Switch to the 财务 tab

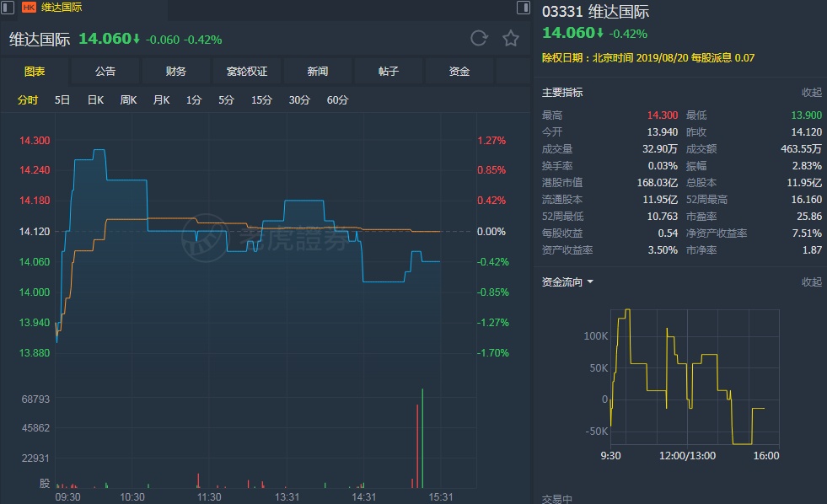[x=175, y=71]
